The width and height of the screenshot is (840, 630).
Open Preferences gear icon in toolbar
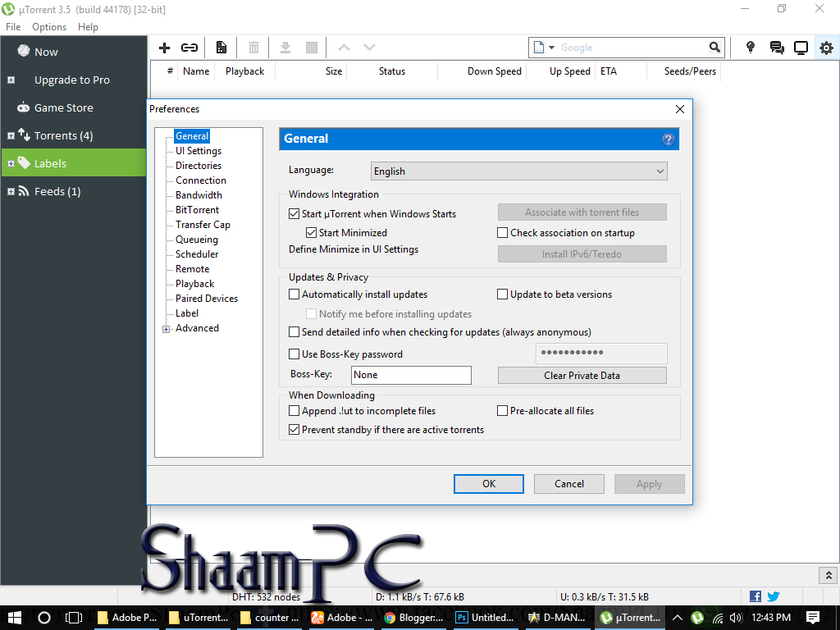tap(827, 48)
